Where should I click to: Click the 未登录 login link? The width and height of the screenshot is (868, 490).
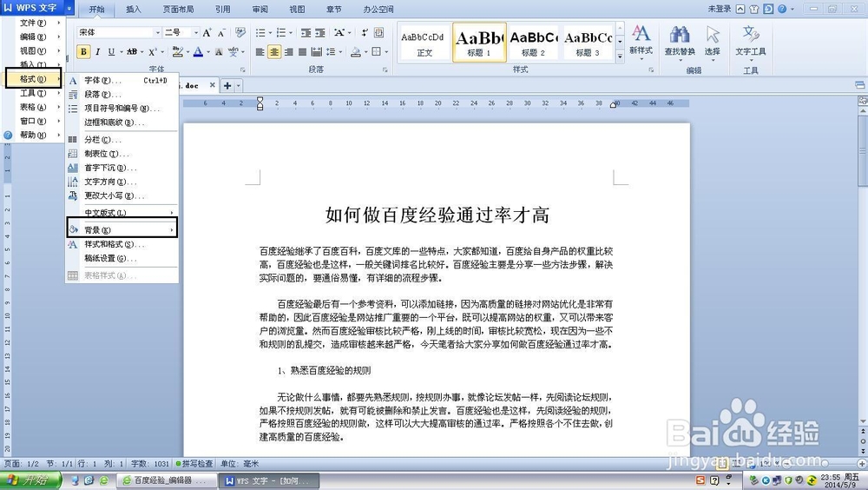coord(720,9)
